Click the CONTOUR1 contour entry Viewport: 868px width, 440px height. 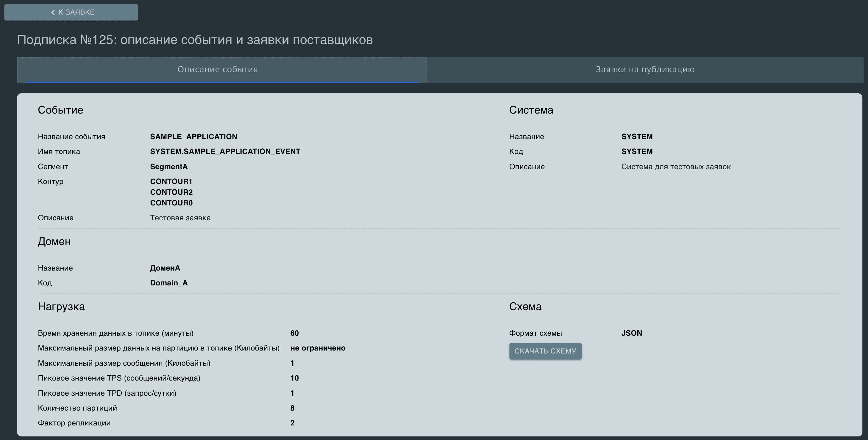pos(171,181)
